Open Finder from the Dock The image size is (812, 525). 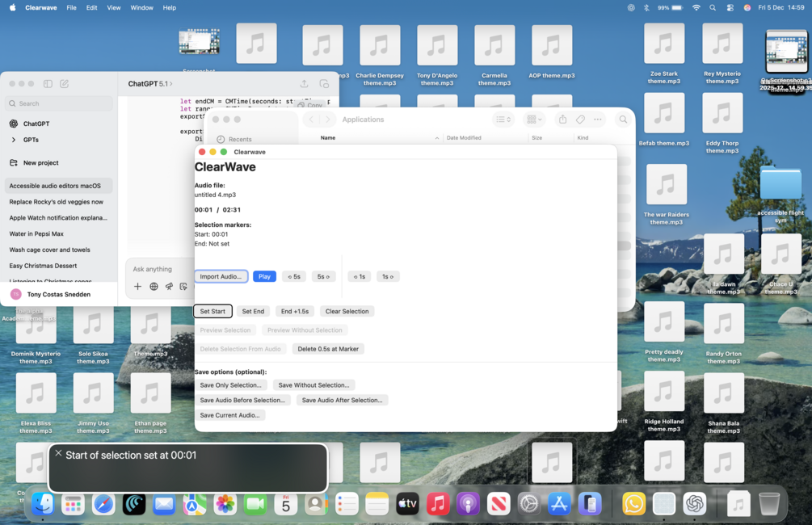point(43,503)
